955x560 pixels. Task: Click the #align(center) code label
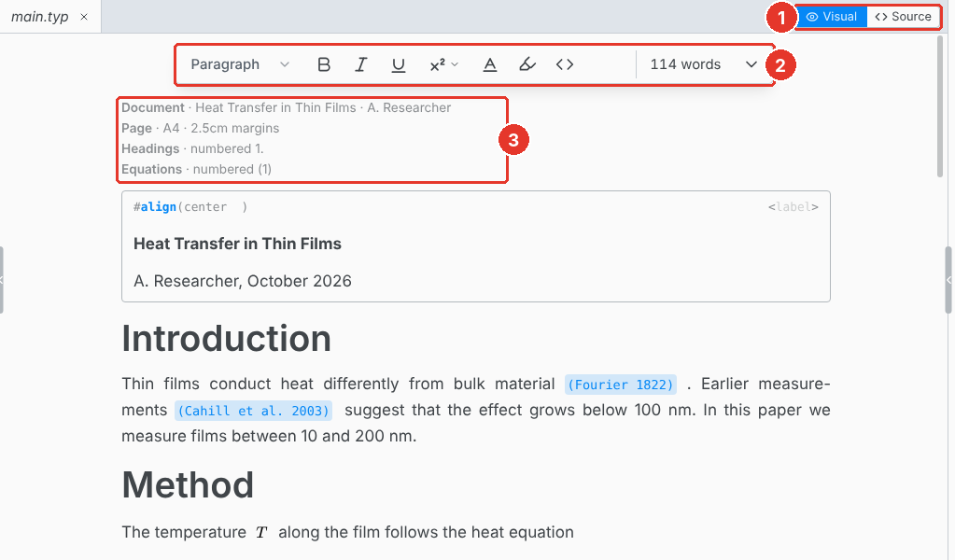[x=190, y=207]
